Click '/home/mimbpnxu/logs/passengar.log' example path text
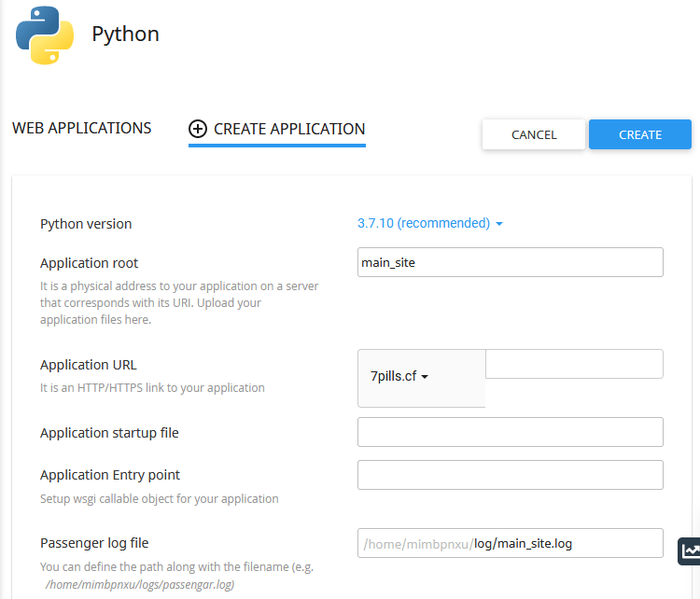This screenshot has height=599, width=700. (x=140, y=584)
